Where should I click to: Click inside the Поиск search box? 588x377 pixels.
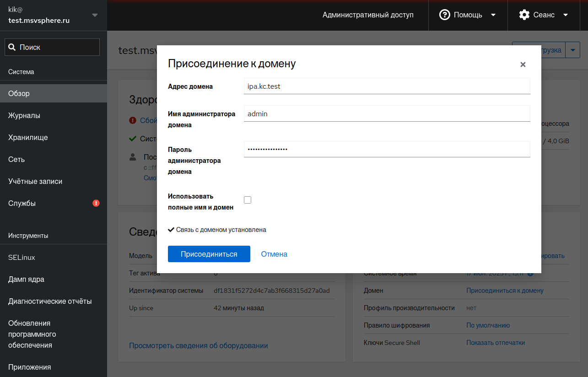click(57, 47)
